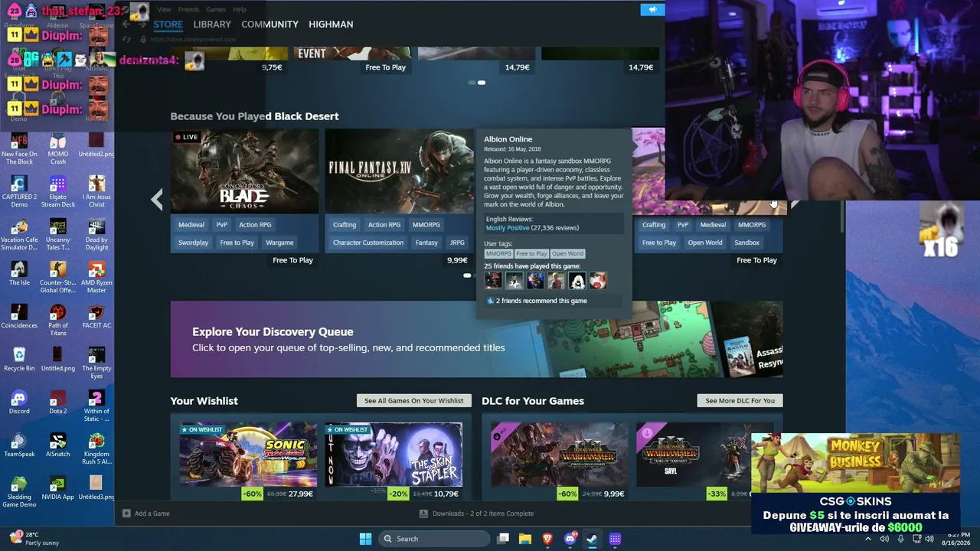Open the Friends menu in Steam
Screen dimensions: 980x551
188,9
